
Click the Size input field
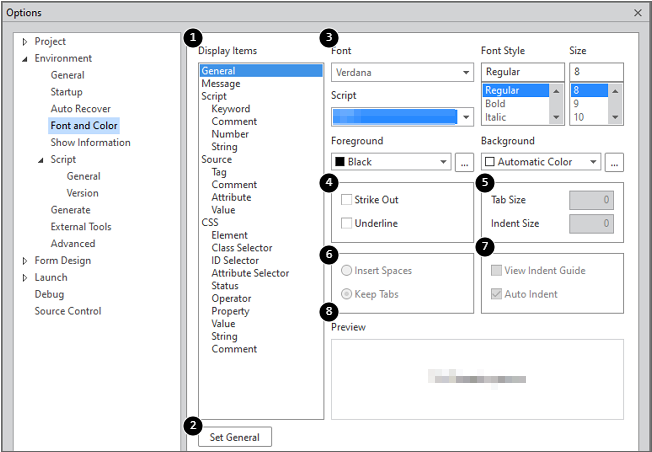pos(595,72)
